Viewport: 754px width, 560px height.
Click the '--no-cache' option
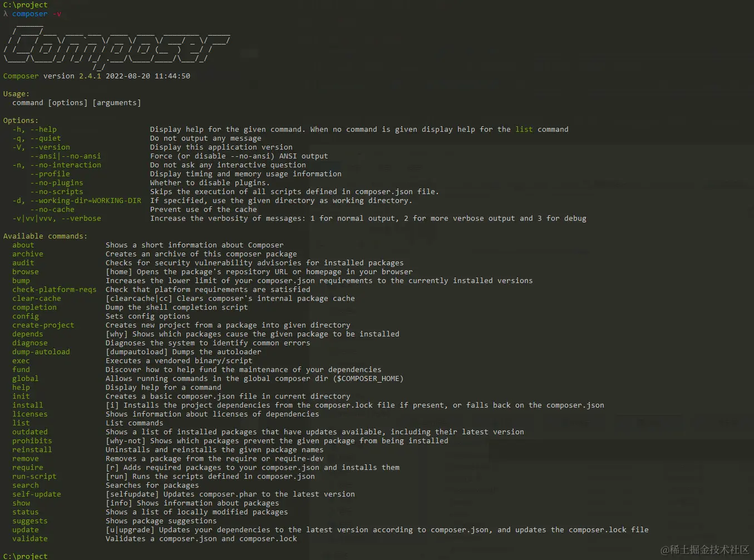coord(52,210)
